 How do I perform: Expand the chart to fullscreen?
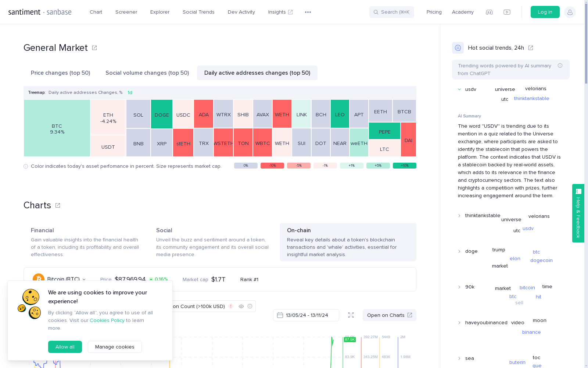click(351, 315)
